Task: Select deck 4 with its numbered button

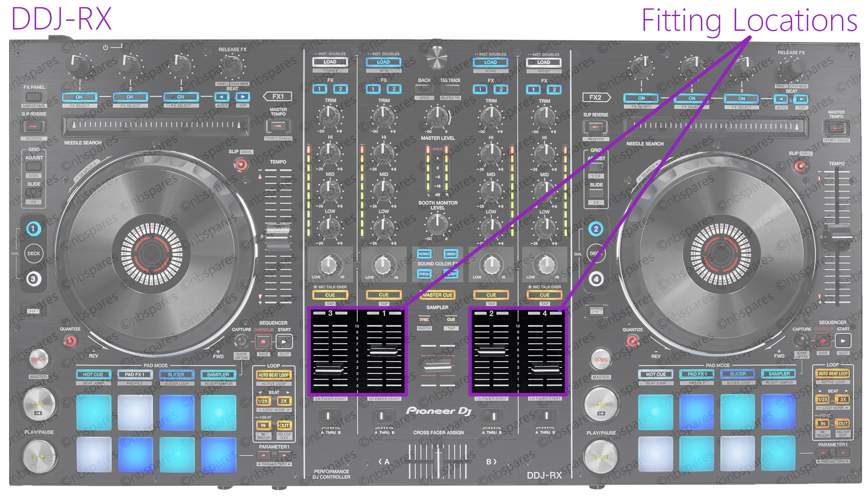Action: click(x=596, y=279)
